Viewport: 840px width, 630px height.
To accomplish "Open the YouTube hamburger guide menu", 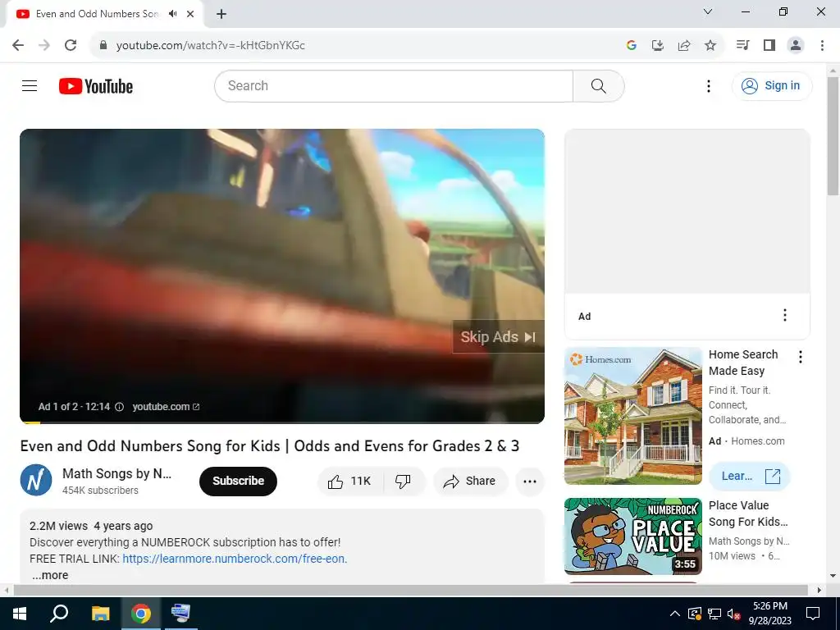I will [30, 85].
